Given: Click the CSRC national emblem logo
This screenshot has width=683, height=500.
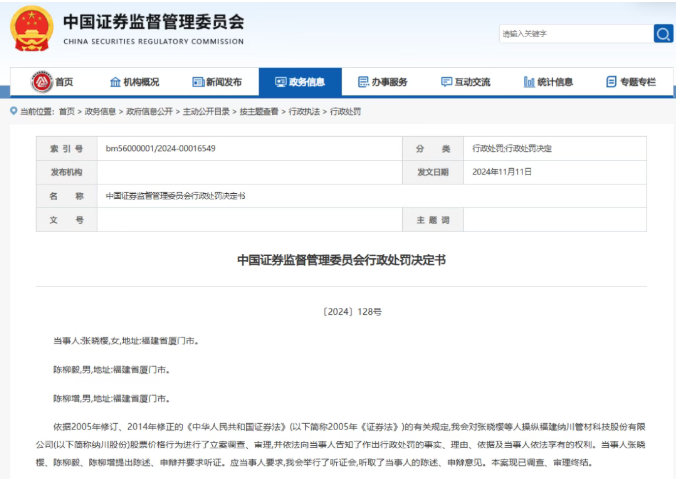Looking at the screenshot, I should click(x=30, y=29).
